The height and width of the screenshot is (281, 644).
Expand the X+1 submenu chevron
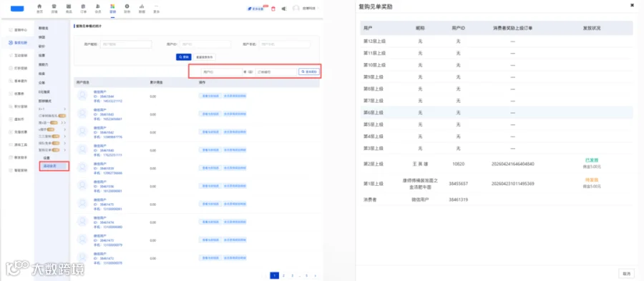(65, 109)
